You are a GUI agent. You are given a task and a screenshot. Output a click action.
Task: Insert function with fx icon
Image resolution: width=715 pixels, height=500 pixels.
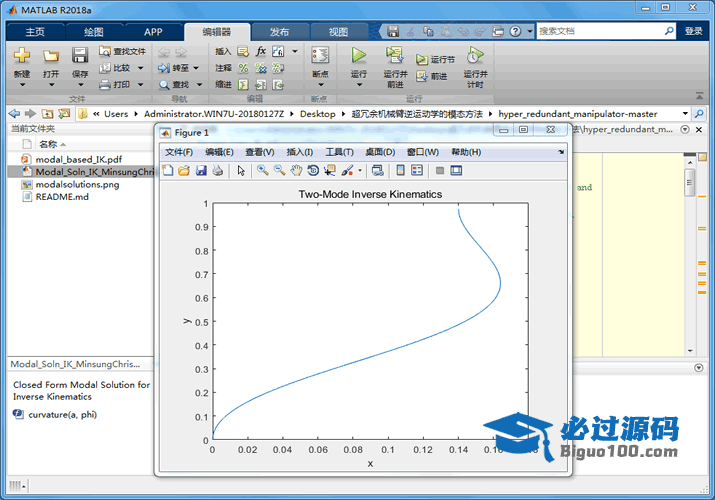coord(261,51)
